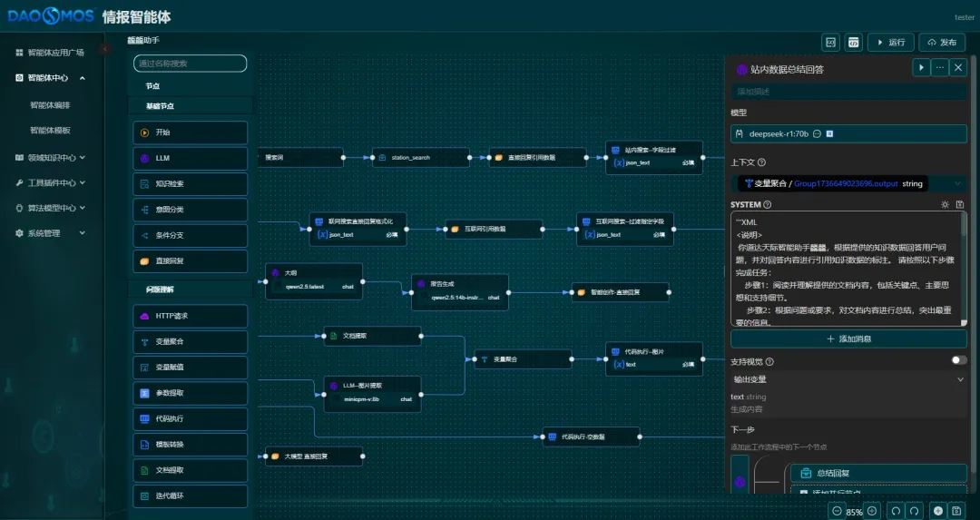
Task: Click the zoom in magnifier icon
Action: [872, 511]
